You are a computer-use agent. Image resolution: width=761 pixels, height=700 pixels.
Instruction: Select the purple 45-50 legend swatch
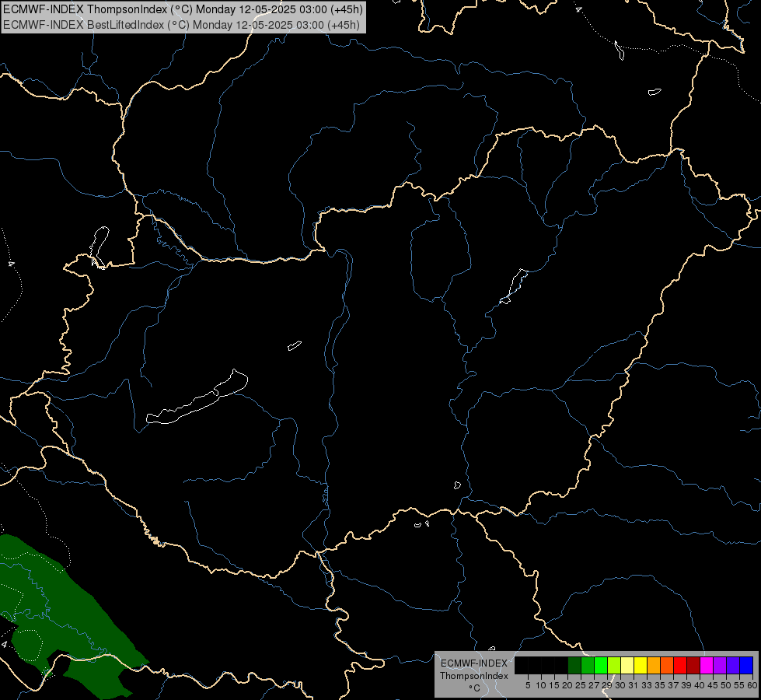click(x=720, y=665)
